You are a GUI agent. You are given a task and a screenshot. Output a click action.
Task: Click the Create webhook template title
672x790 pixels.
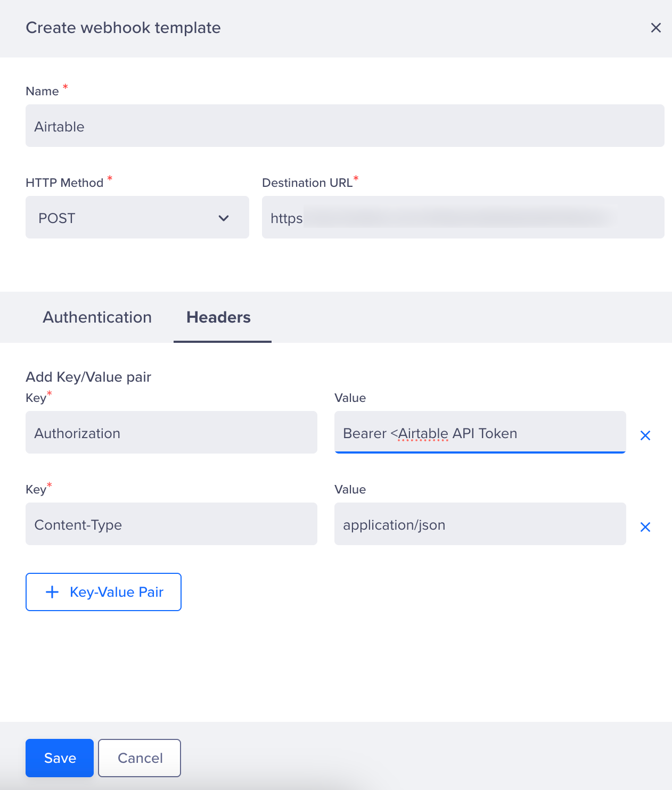123,28
